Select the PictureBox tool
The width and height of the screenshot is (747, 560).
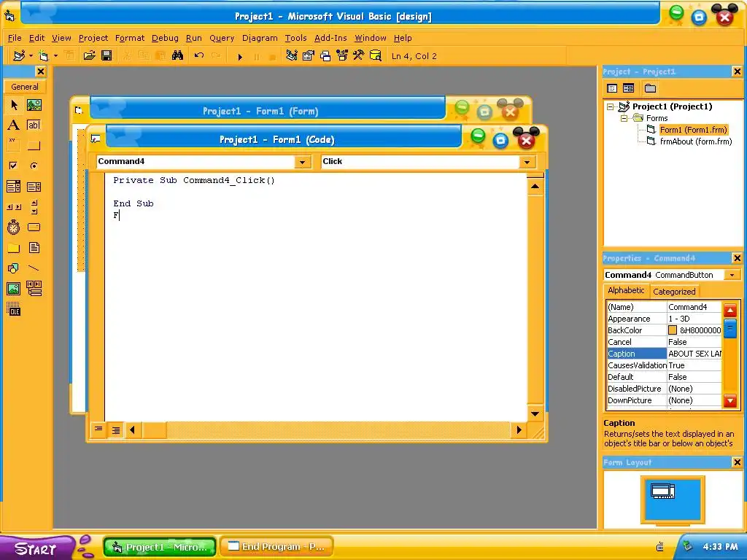34,105
